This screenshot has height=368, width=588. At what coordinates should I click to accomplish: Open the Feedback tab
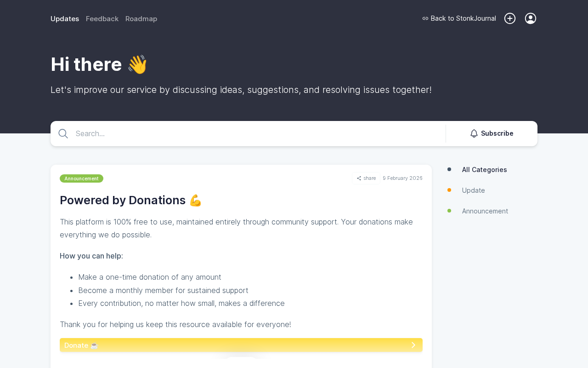pos(102,19)
